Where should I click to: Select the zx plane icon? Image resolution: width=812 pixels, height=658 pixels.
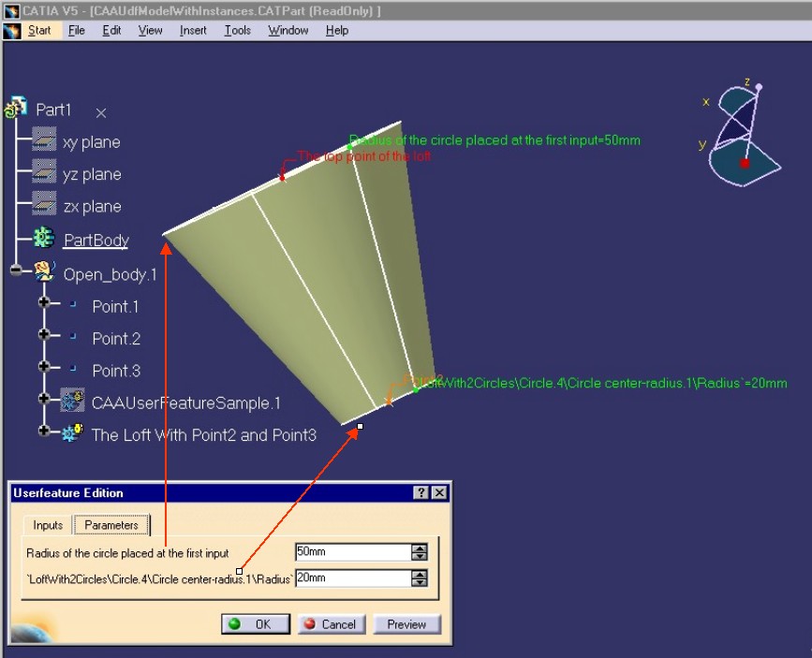pos(43,204)
